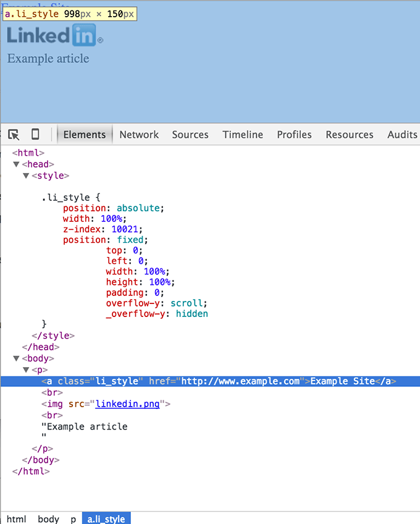Collapse the p node triangle
Viewport: 420px width, 524px height.
[26, 370]
